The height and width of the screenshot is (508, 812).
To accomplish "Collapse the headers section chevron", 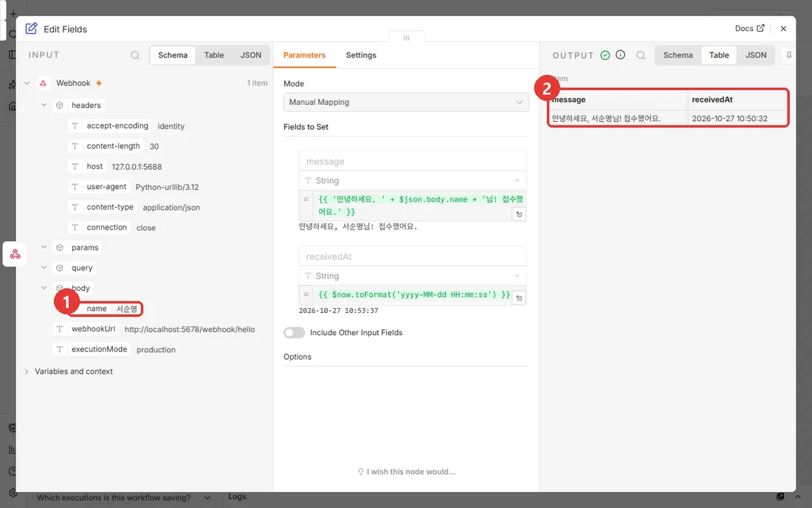I will click(44, 105).
